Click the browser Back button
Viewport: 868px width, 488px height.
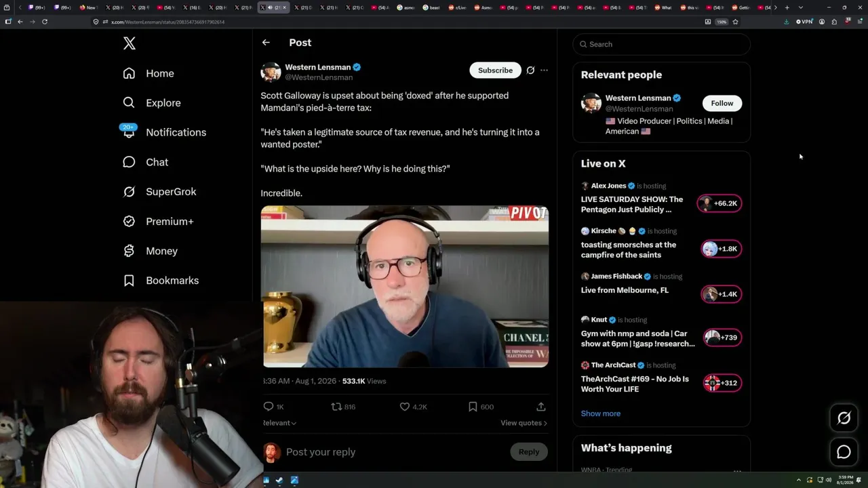[x=20, y=22]
